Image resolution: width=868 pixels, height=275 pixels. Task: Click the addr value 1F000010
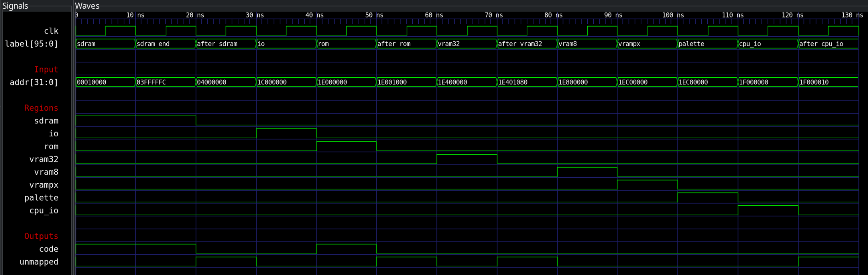814,82
